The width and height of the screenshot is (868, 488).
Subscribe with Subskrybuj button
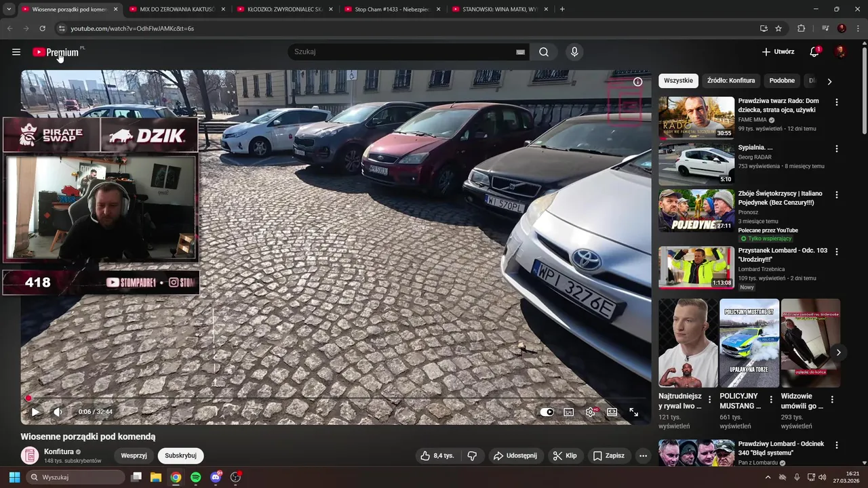pyautogui.click(x=180, y=456)
